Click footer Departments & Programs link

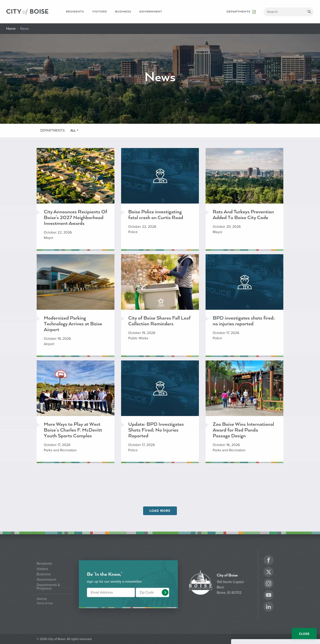(x=48, y=586)
